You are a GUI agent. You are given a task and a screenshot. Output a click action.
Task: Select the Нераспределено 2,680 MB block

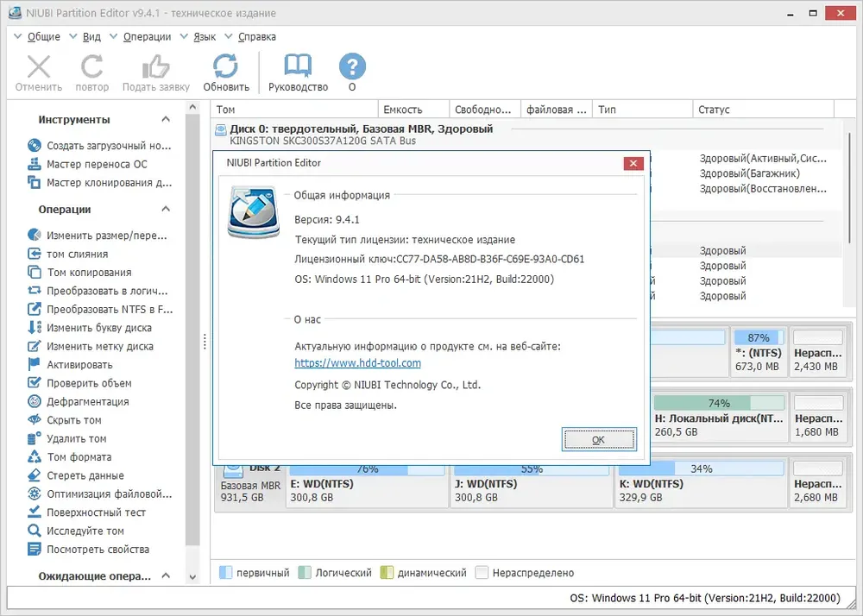[x=818, y=484]
